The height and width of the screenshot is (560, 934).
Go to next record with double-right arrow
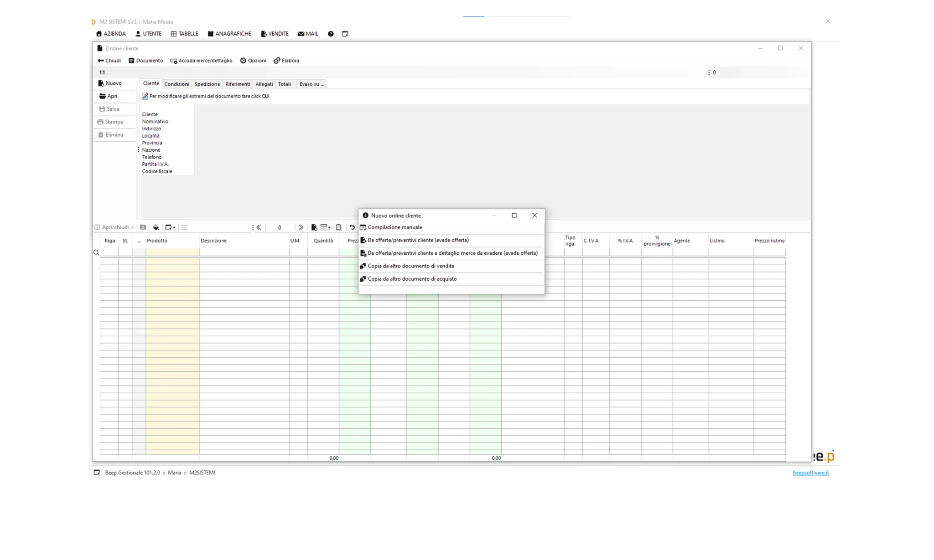(x=301, y=227)
